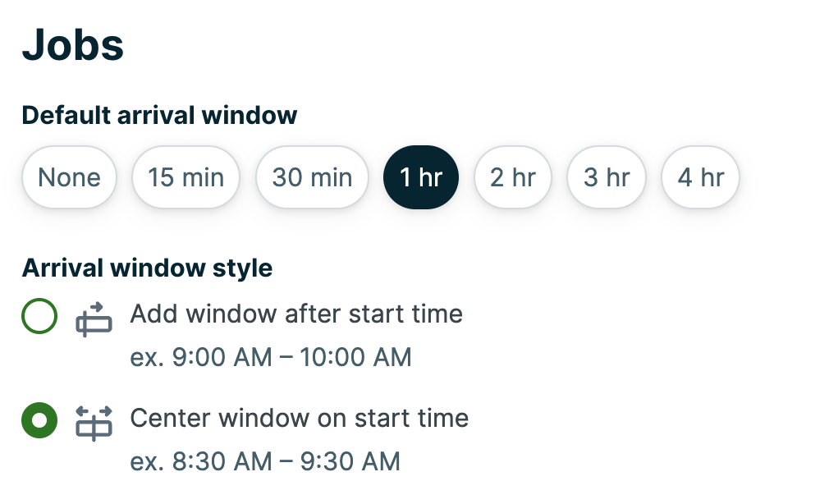Click the selected "Center window on start time" radio
This screenshot has height=504, width=829.
[39, 419]
